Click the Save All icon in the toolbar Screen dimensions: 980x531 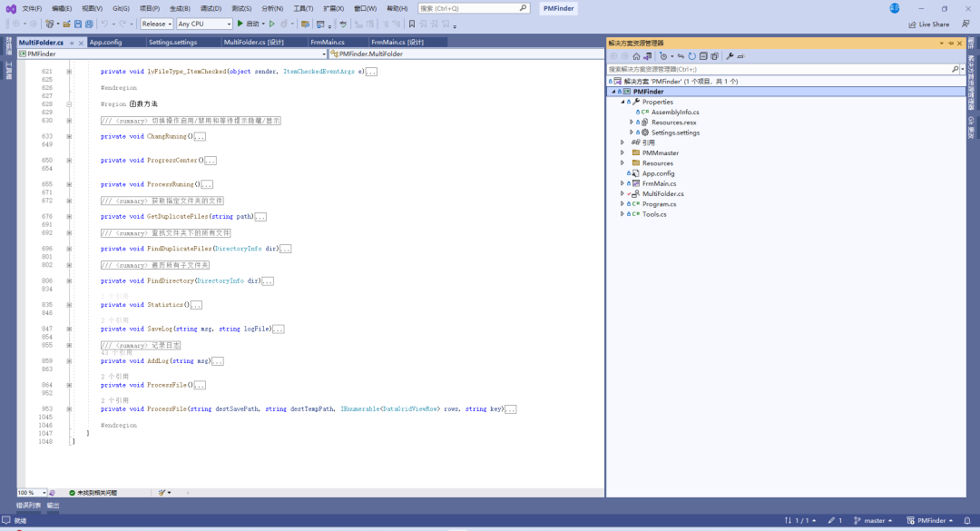[x=89, y=24]
